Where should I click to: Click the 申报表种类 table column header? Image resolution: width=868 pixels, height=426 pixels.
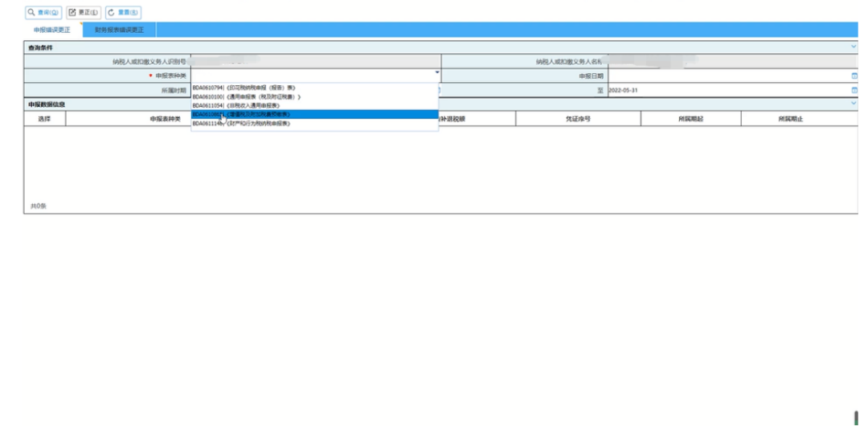pyautogui.click(x=165, y=118)
